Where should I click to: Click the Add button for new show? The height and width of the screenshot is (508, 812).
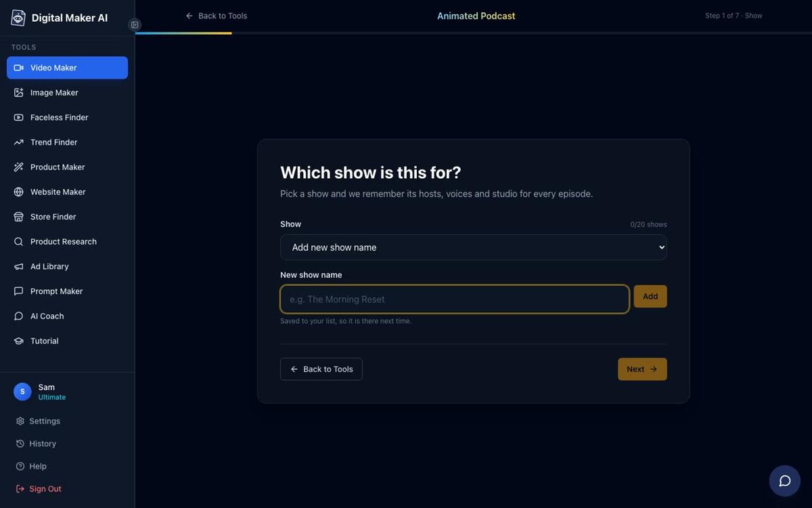[x=650, y=297]
